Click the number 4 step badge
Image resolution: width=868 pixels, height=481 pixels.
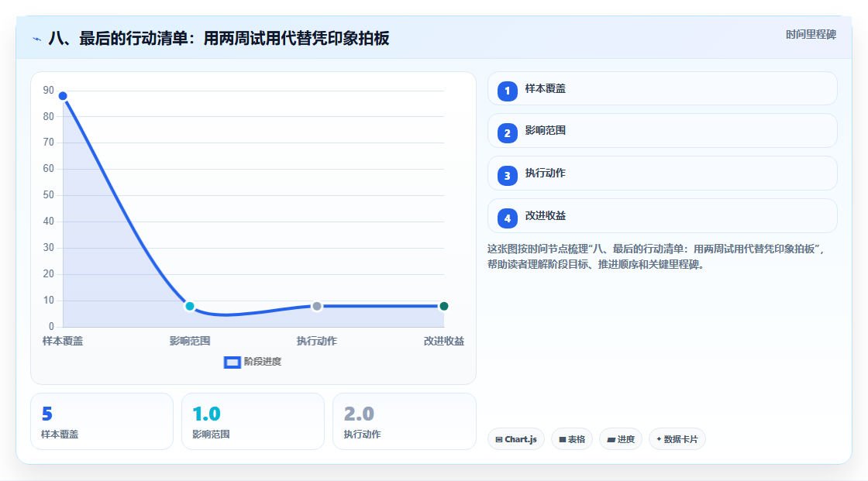(507, 218)
